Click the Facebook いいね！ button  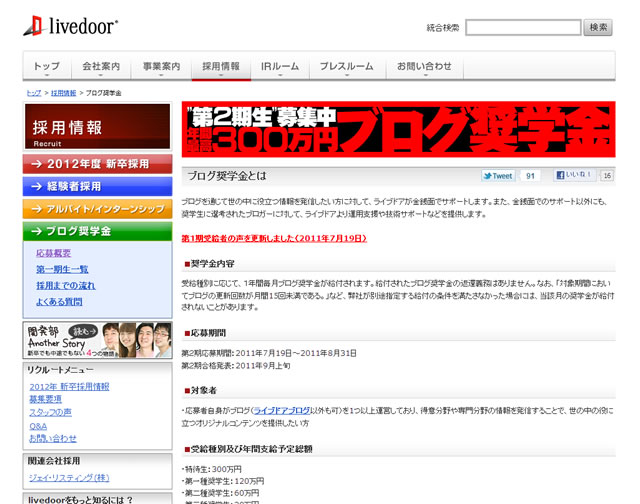575,175
